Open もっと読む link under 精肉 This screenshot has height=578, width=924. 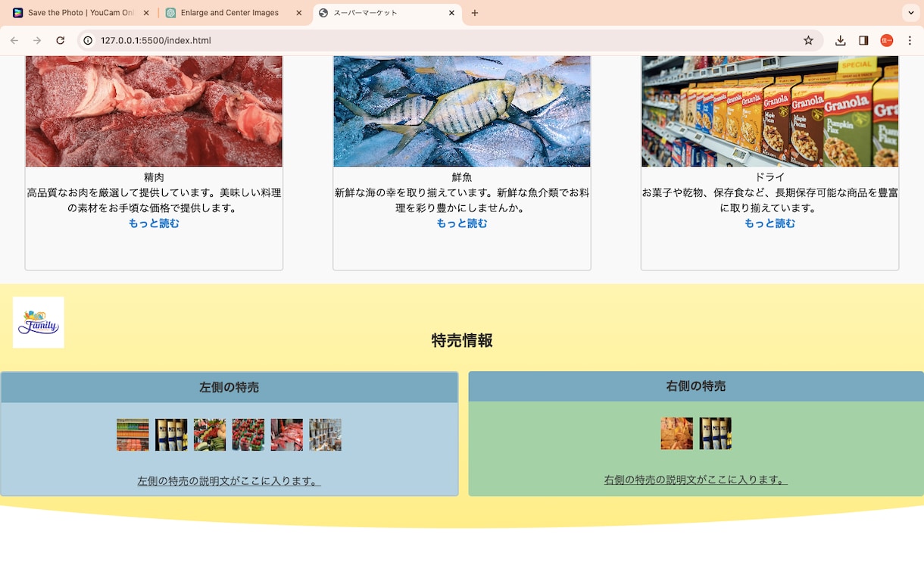[154, 223]
